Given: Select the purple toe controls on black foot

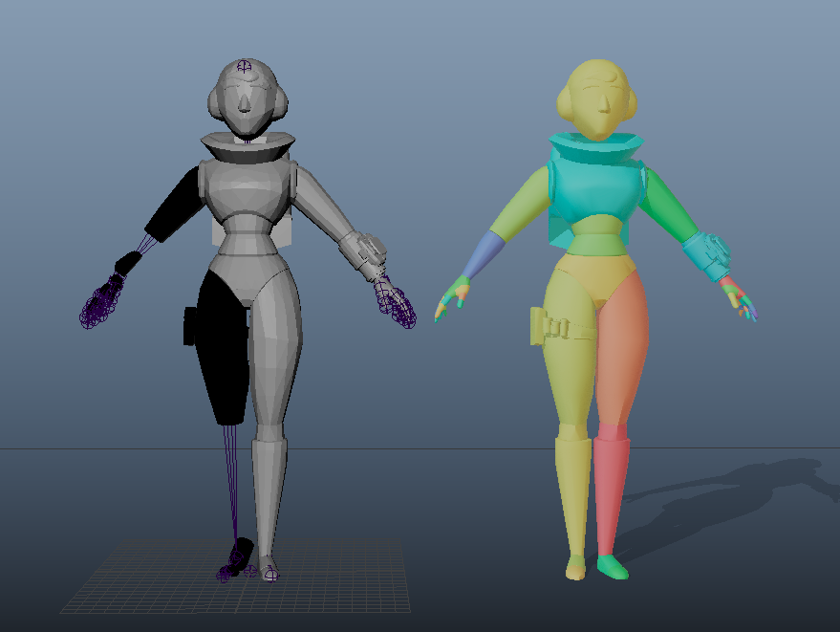Looking at the screenshot, I should point(231,569).
